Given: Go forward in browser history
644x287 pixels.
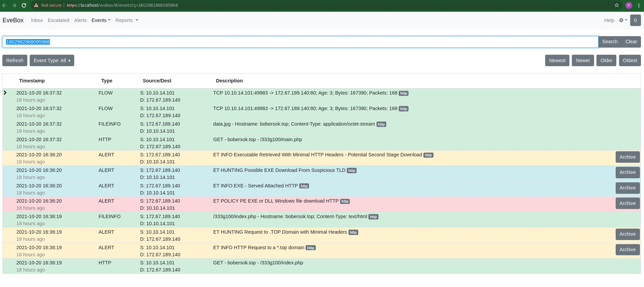Looking at the screenshot, I should [x=14, y=5].
